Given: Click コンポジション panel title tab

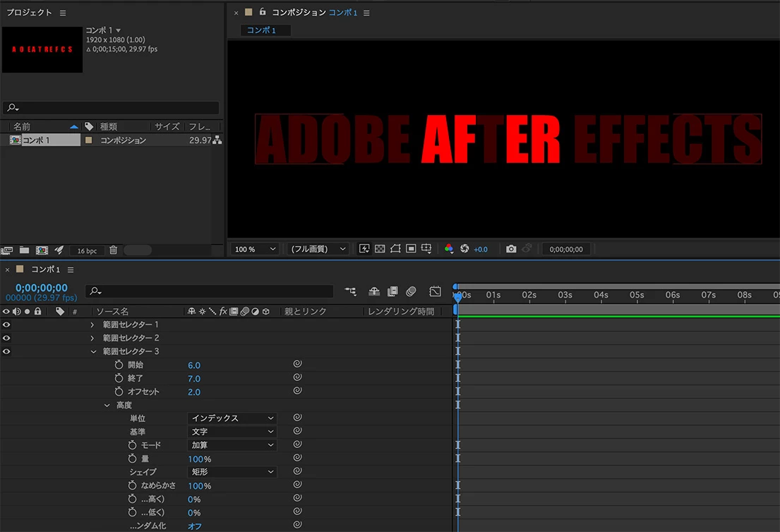Looking at the screenshot, I should (x=299, y=13).
